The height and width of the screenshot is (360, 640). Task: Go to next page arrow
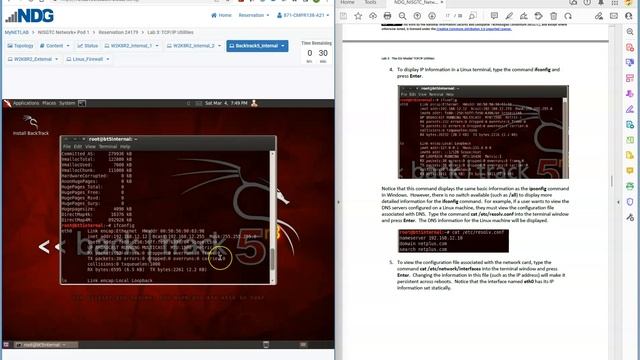tap(432, 16)
